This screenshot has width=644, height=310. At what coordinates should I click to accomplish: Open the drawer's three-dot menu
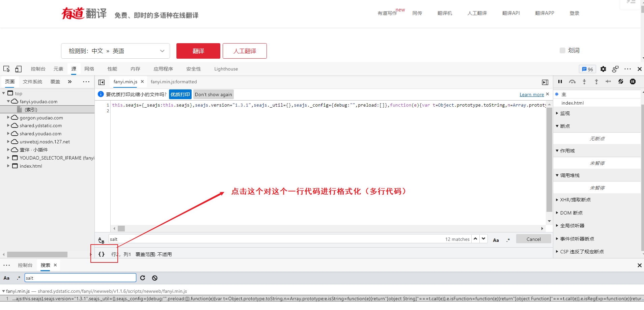click(x=7, y=265)
